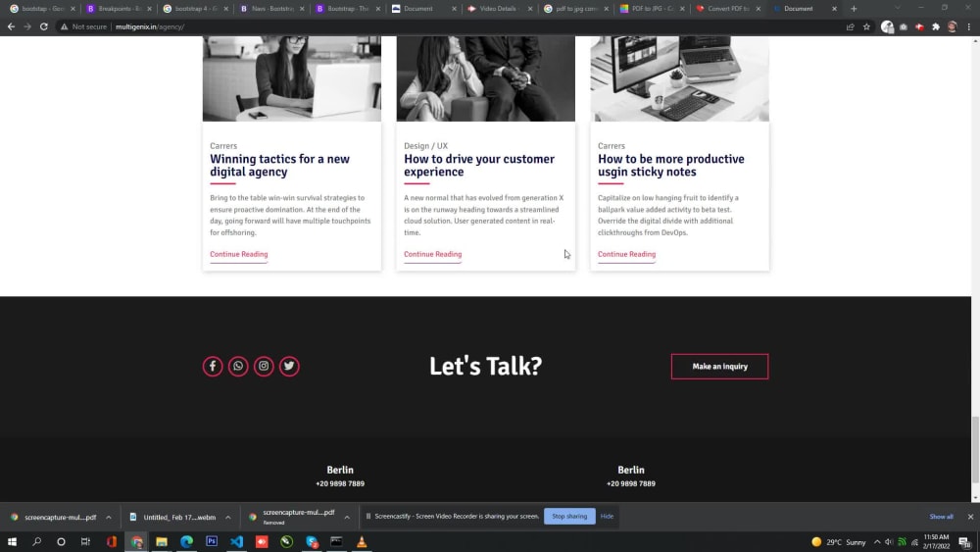Screen dimensions: 980x552
Task: Open the Instagram social icon
Action: click(264, 367)
